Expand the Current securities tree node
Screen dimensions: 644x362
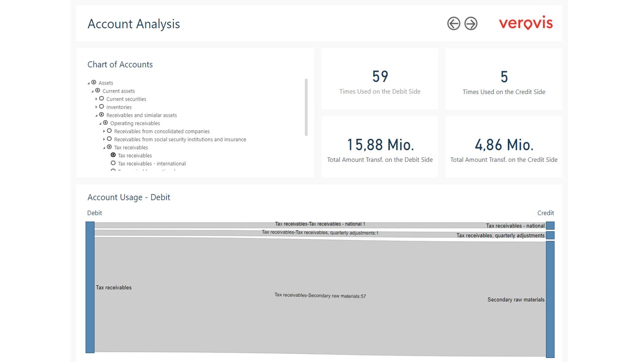tap(96, 99)
